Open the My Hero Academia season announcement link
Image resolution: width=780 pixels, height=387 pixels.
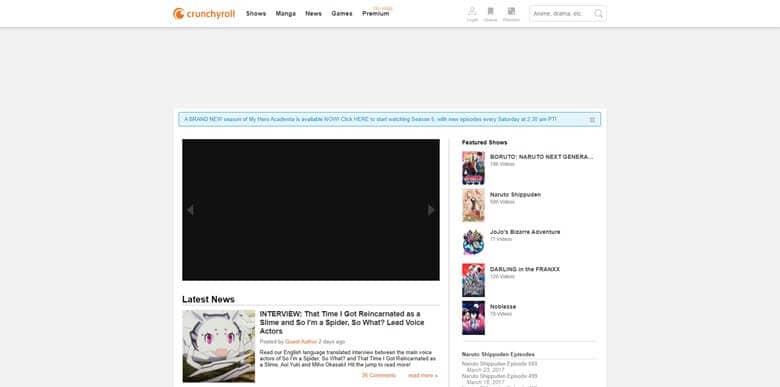click(370, 120)
